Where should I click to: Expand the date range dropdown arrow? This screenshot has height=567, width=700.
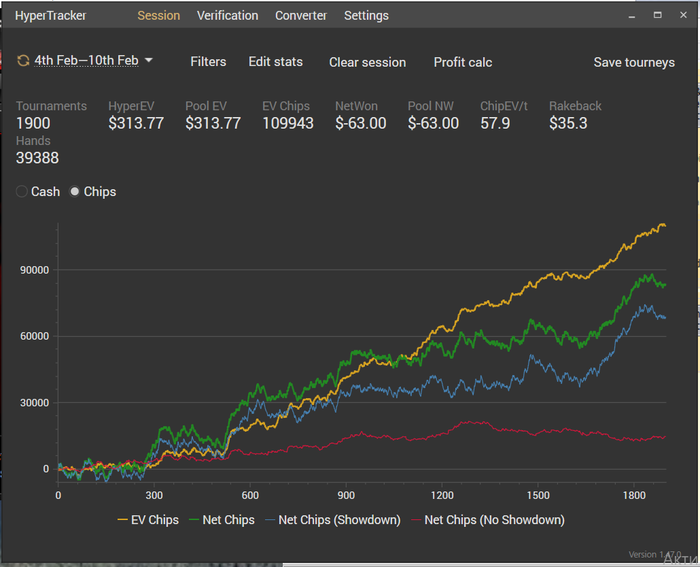point(149,61)
